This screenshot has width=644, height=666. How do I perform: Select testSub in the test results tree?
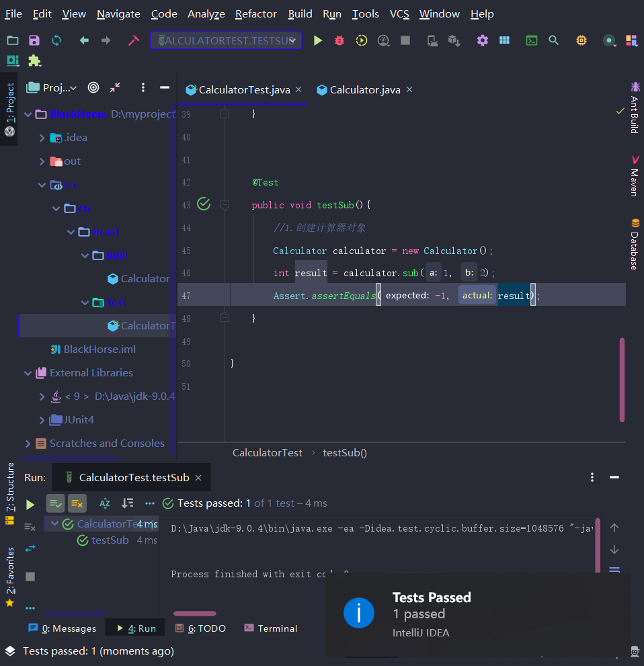[x=110, y=540]
